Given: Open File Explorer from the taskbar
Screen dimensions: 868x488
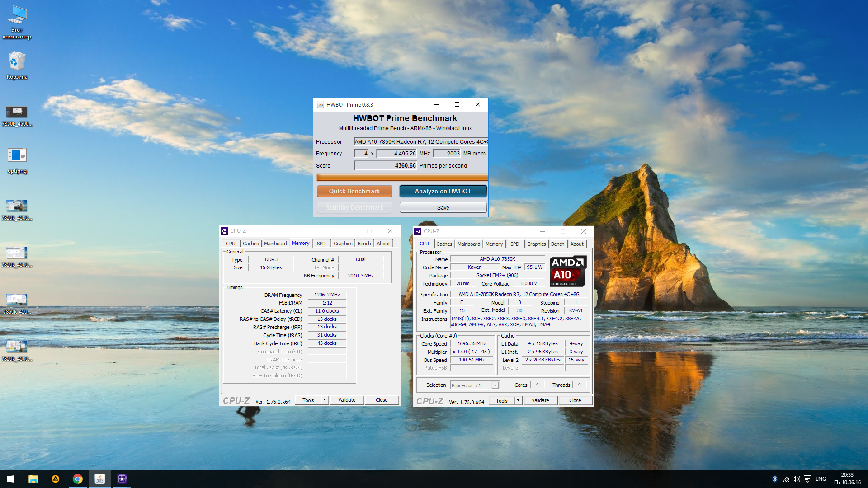Looking at the screenshot, I should tap(33, 479).
